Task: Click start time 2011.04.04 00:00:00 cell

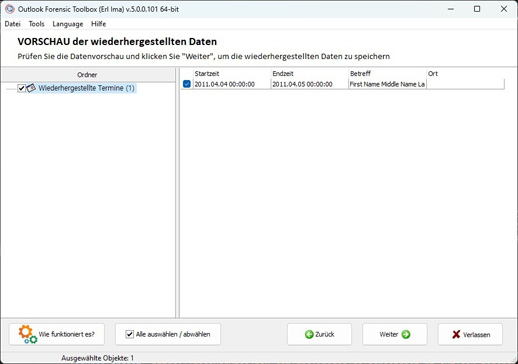Action: tap(232, 84)
